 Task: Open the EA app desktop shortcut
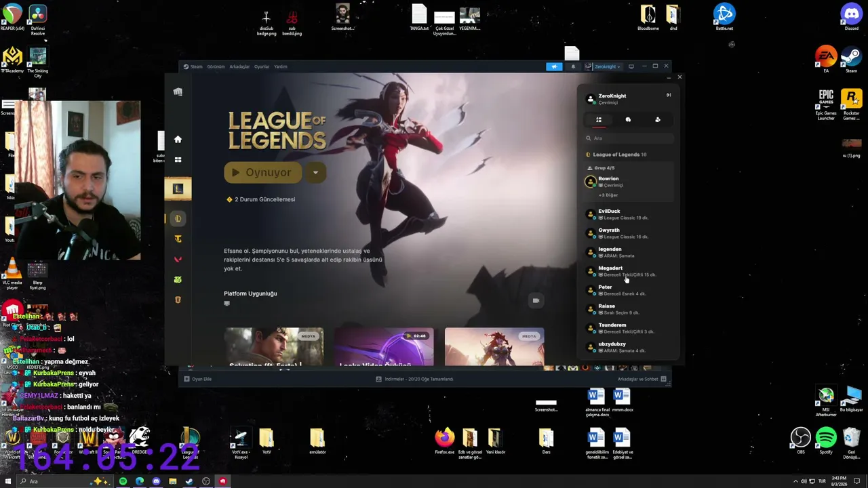coord(826,60)
